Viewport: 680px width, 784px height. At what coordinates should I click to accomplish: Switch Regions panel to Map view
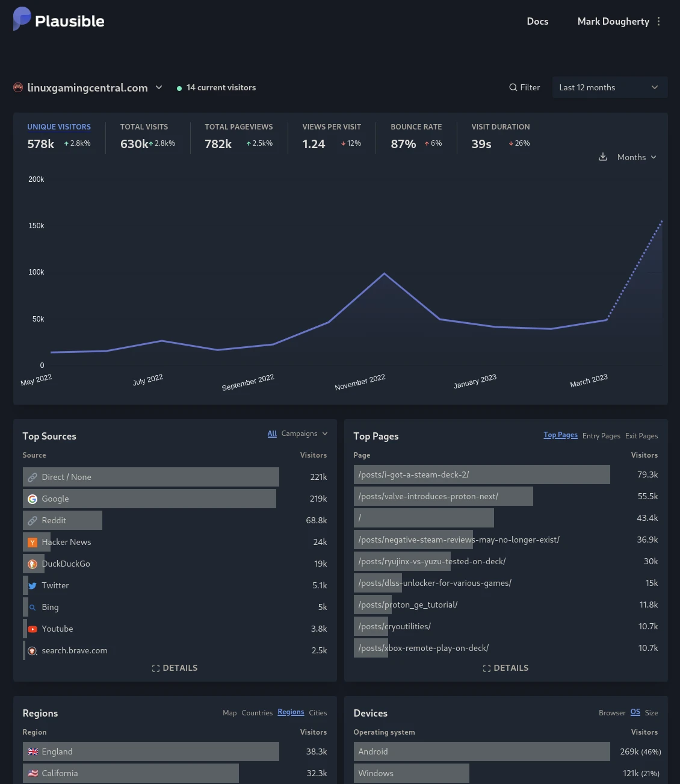[230, 713]
